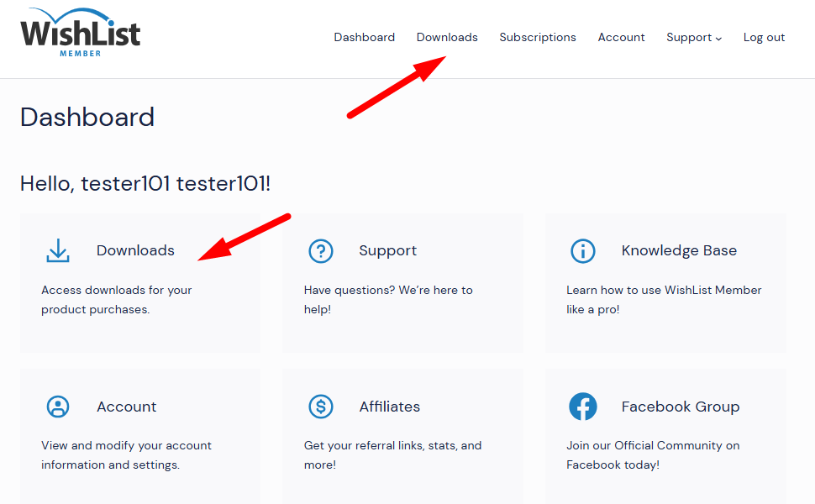Click the dollar sign icon on Affiliates card

320,407
